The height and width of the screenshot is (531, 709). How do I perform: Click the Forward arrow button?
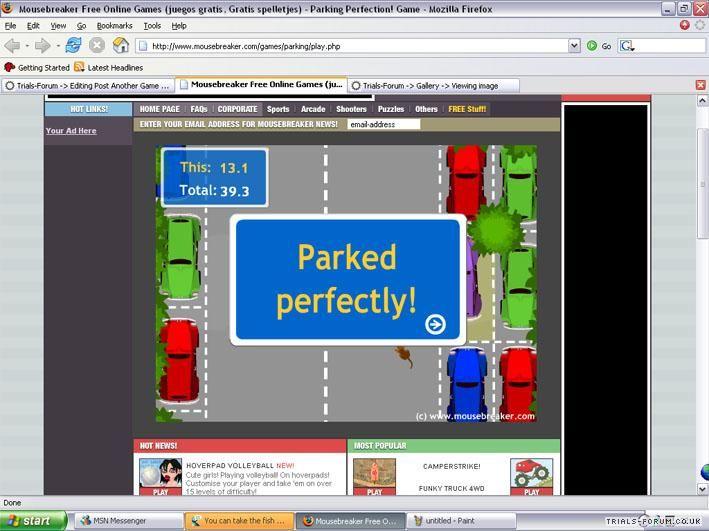43,46
